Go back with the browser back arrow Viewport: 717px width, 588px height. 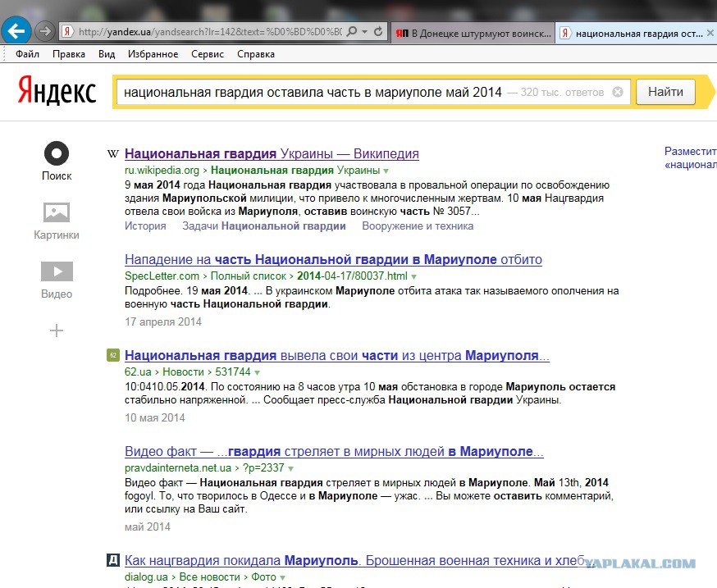click(16, 31)
